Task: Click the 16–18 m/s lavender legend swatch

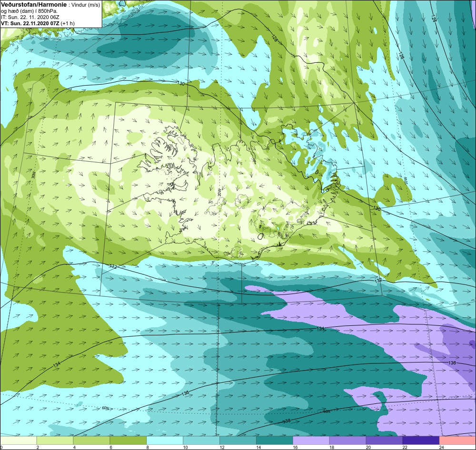Action: 311,440
